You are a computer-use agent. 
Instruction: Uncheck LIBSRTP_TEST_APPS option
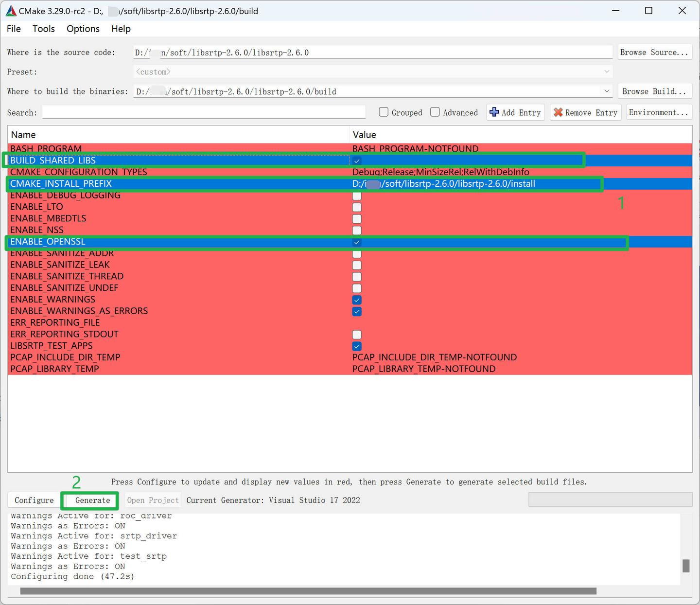(357, 346)
